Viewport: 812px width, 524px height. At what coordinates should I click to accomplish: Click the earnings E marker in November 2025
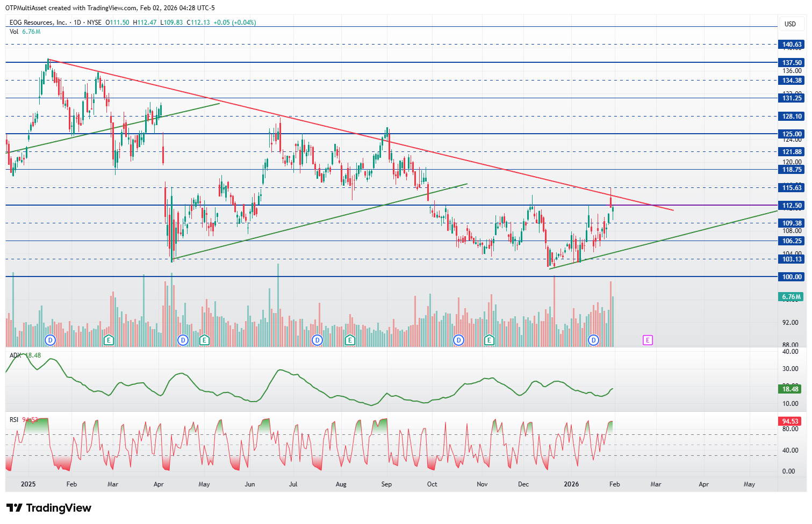489,340
